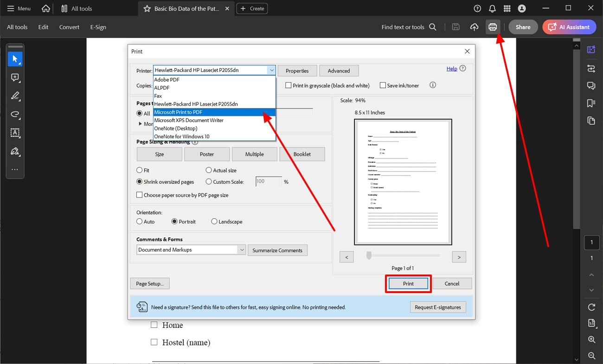Open the Help link in Print dialog
This screenshot has width=603, height=364.
click(x=452, y=69)
